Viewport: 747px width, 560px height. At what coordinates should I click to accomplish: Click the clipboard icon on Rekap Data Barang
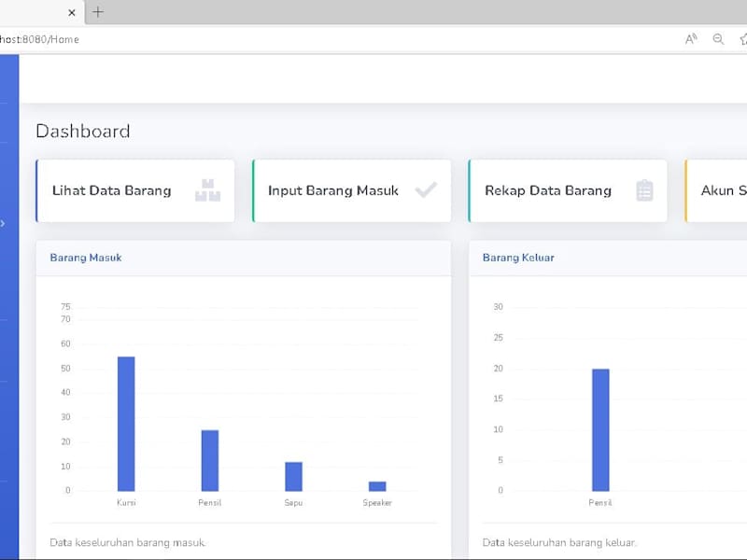644,190
